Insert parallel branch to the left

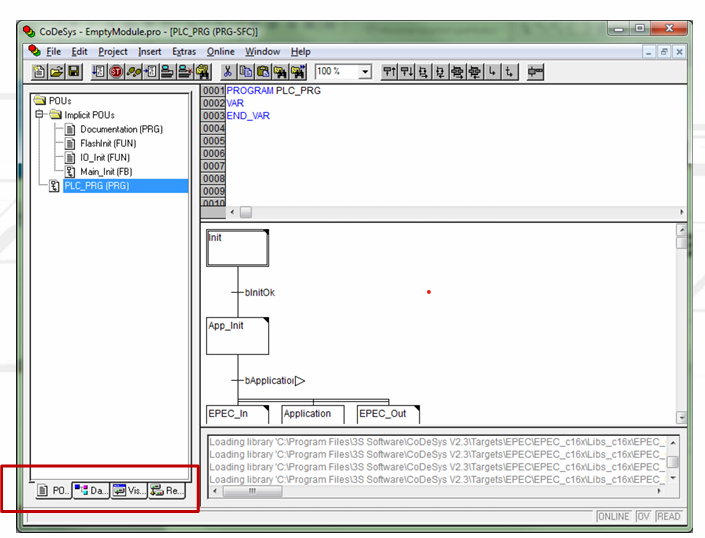click(475, 72)
